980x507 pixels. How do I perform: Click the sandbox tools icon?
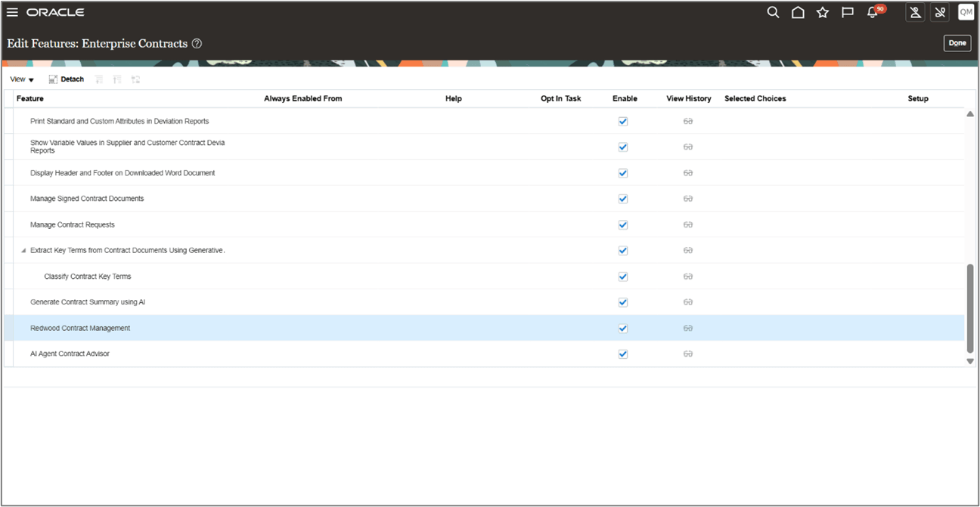click(x=915, y=12)
